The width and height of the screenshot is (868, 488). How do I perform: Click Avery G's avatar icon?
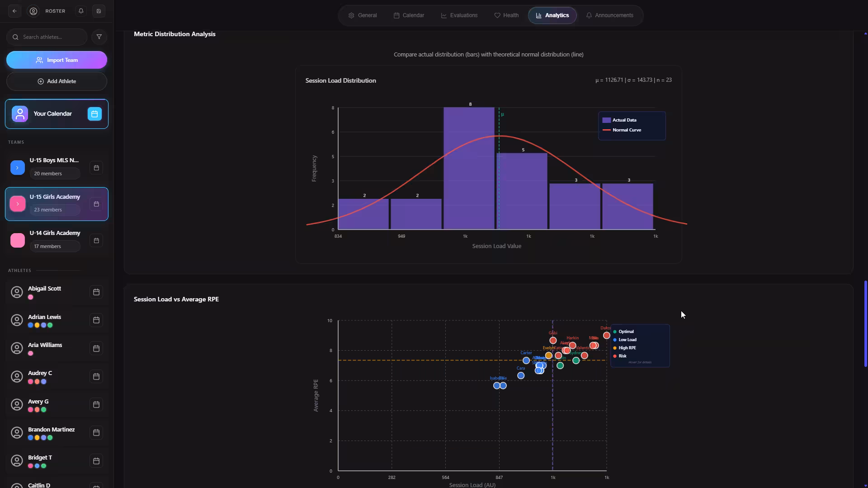click(17, 405)
